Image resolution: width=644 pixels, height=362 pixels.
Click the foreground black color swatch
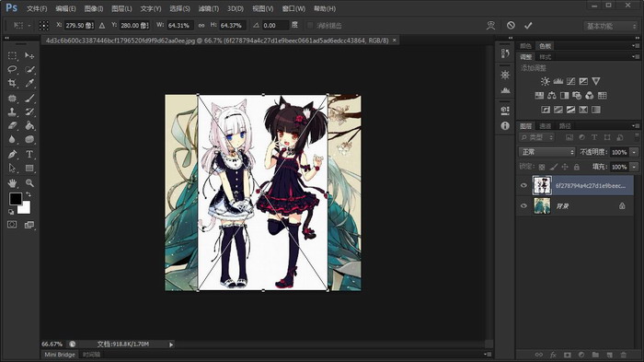coord(16,199)
